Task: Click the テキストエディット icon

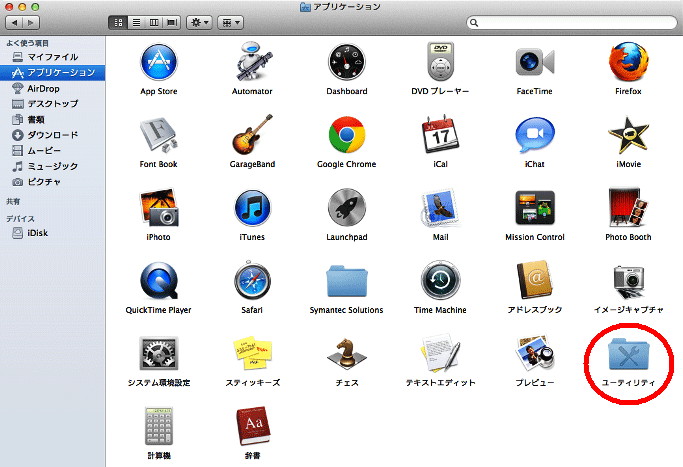Action: pos(440,353)
